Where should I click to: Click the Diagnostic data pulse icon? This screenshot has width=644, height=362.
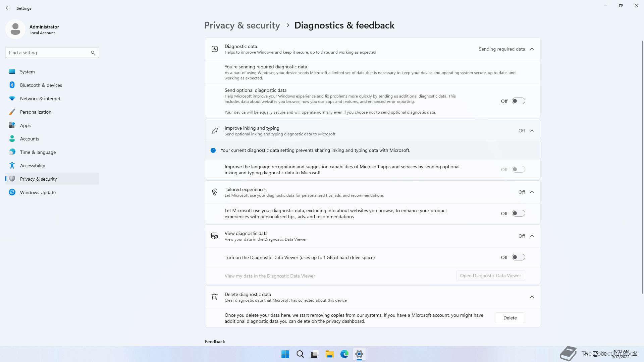[215, 49]
